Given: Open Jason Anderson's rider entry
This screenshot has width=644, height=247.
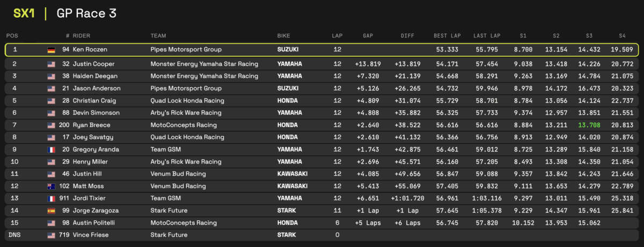Looking at the screenshot, I should (x=97, y=88).
